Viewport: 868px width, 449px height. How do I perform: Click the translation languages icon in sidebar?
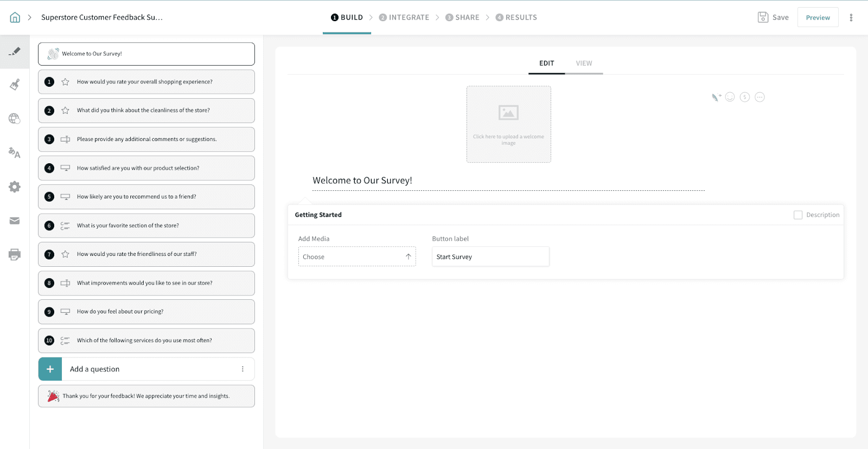[x=15, y=153]
